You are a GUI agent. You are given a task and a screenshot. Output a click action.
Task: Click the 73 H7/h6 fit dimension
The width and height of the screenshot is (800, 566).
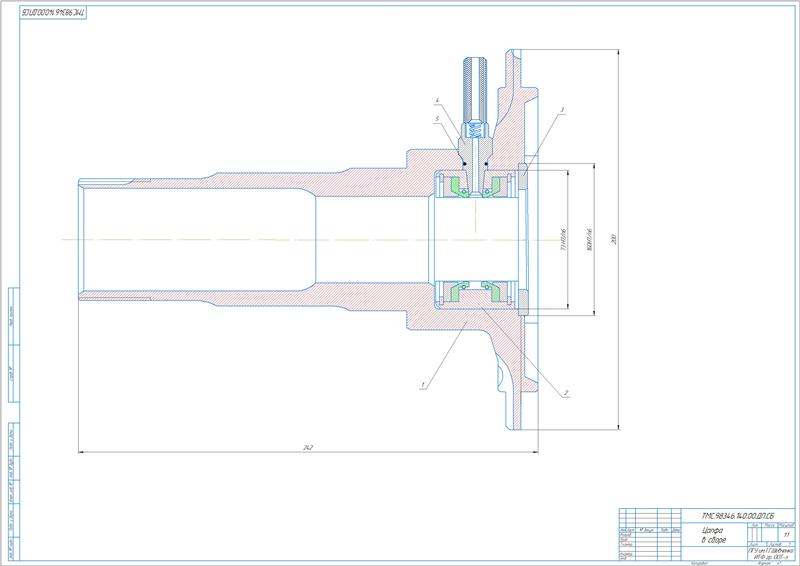tap(564, 239)
